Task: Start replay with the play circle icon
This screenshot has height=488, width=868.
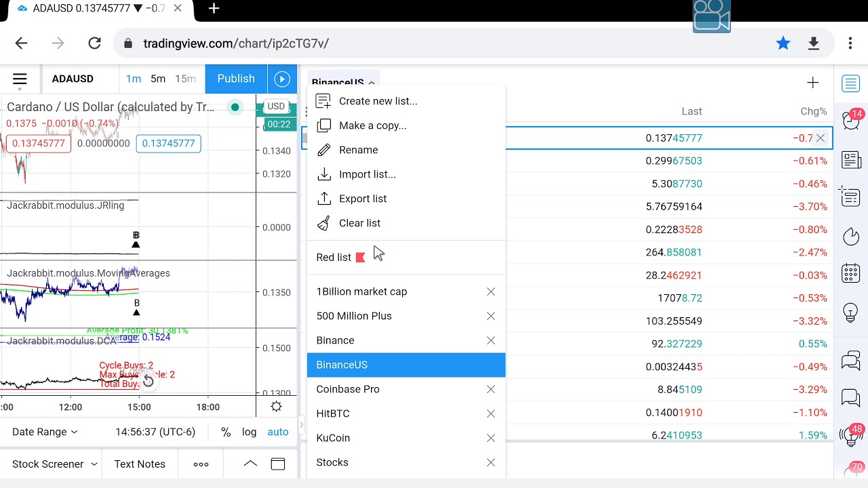Action: tap(282, 79)
